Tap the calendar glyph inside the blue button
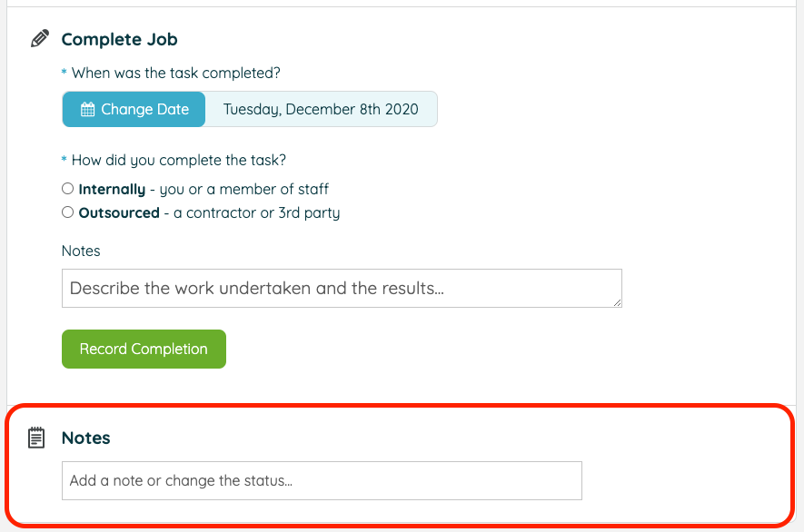 (88, 108)
